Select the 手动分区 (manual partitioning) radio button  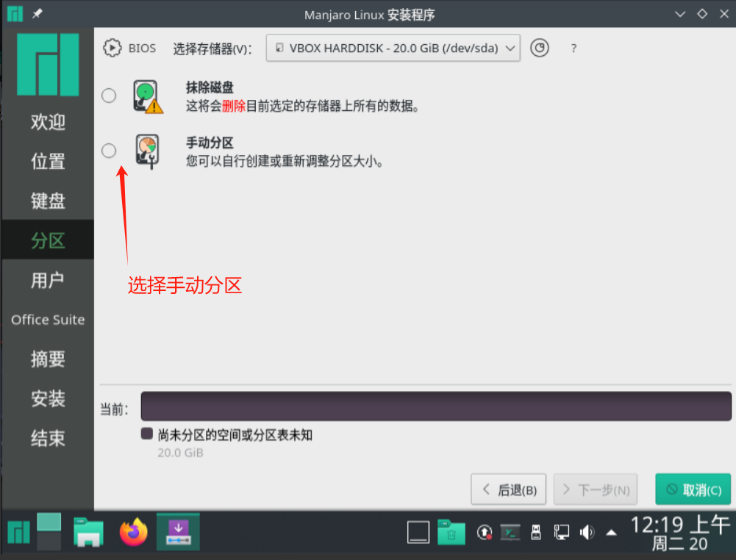109,151
